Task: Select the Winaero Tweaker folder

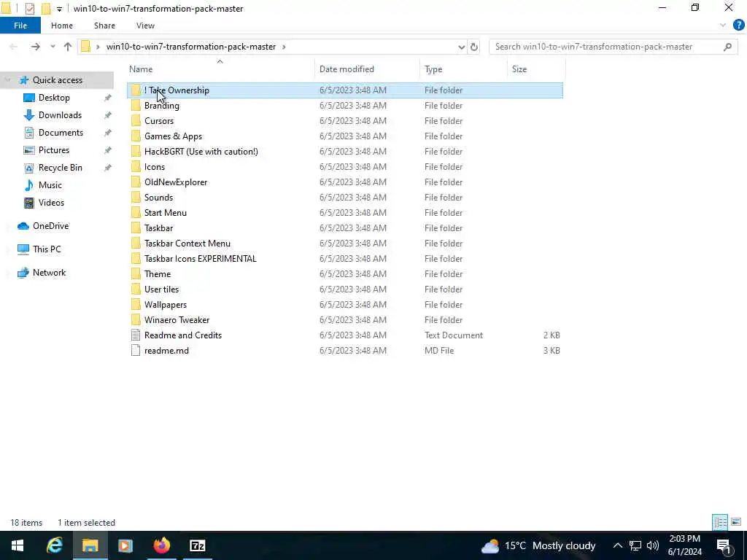Action: (177, 319)
